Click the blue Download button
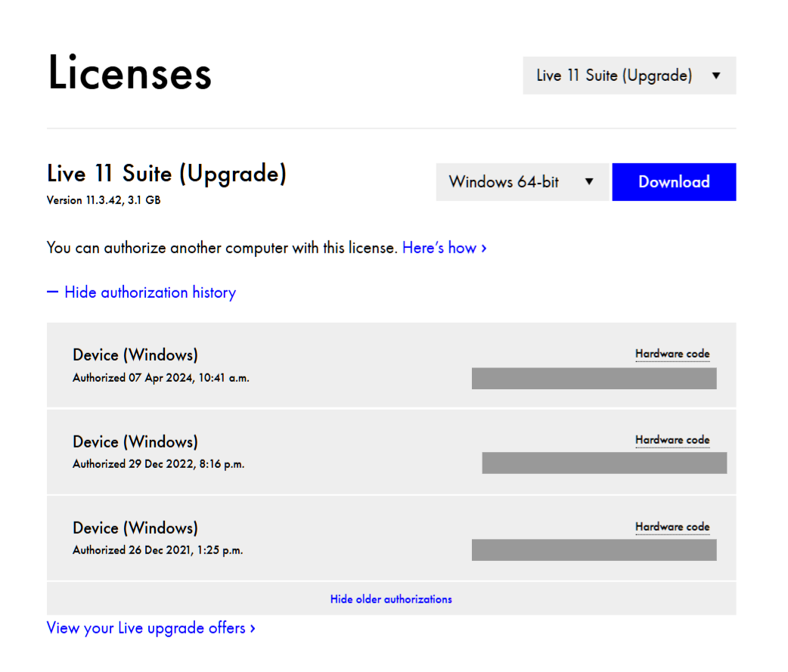 (x=674, y=182)
